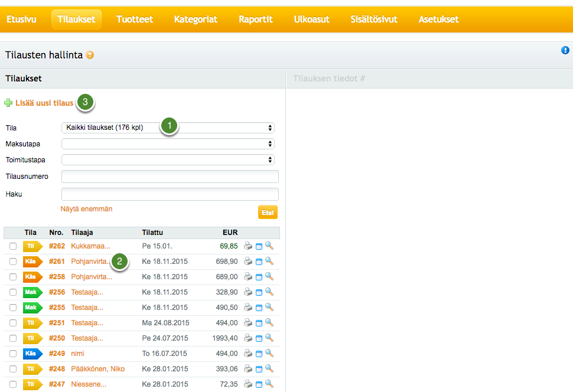Open order #262 window icon
This screenshot has width=573, height=392.
point(259,246)
